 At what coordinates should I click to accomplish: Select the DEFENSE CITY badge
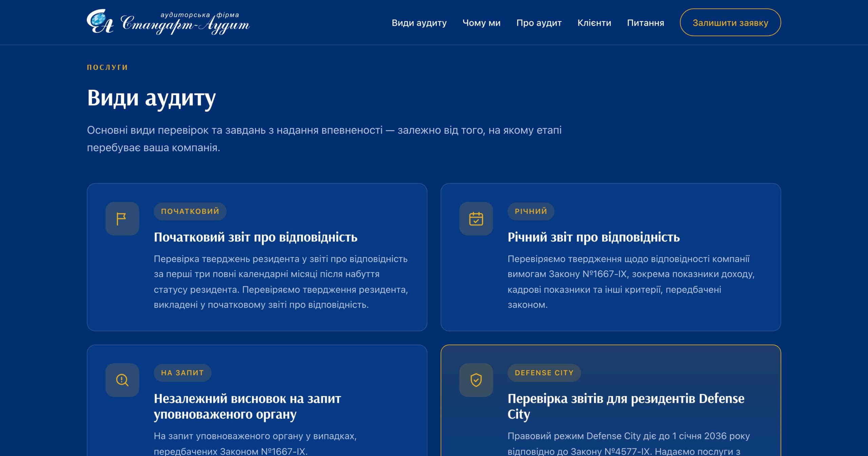pos(544,373)
